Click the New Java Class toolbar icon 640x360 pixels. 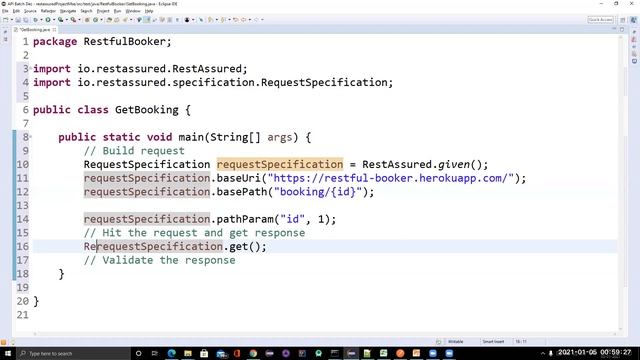(95, 20)
